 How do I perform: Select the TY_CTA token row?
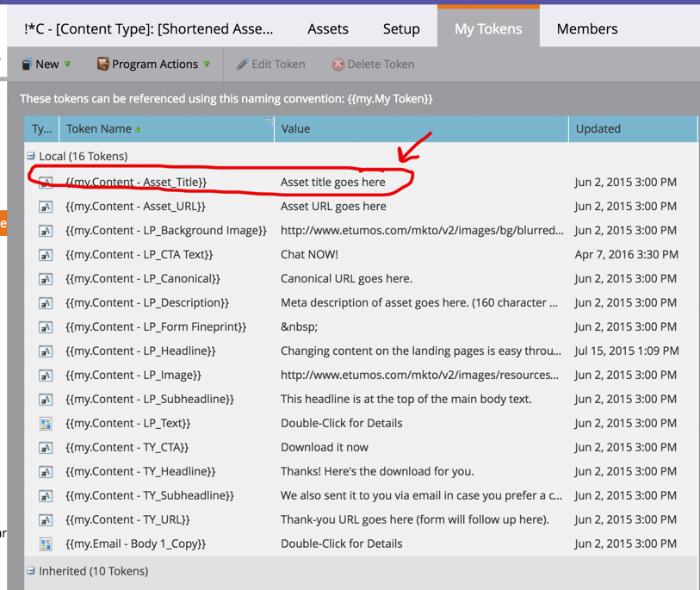click(361, 448)
